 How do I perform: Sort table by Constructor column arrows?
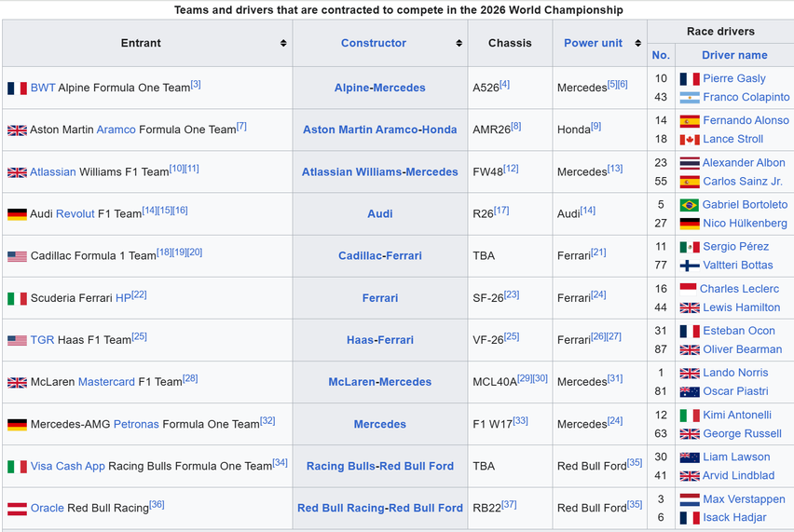(x=459, y=44)
